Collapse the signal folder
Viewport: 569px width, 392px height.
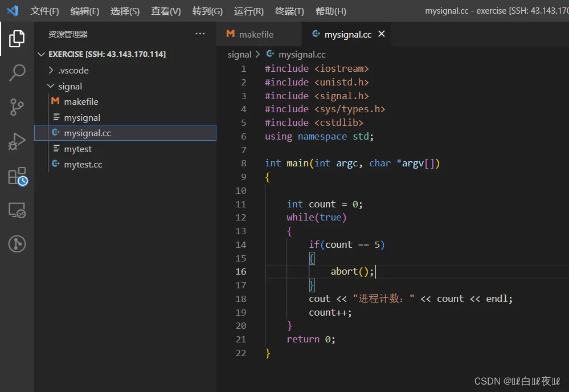[x=51, y=86]
